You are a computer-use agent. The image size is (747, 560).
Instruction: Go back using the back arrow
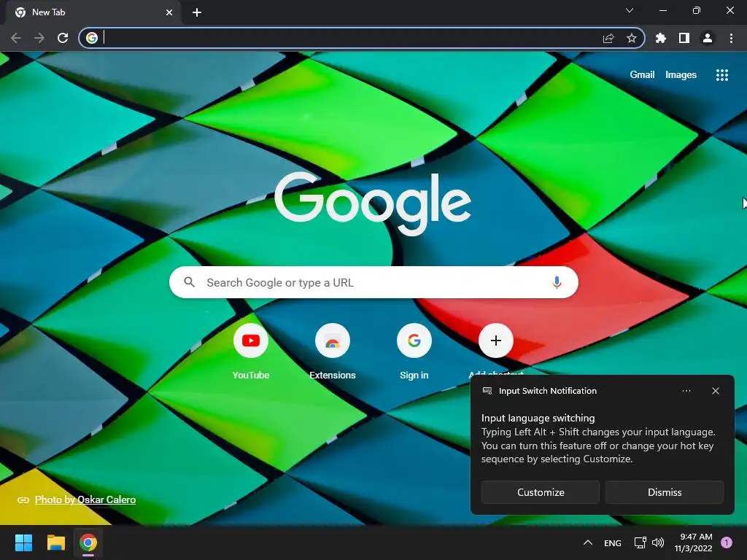click(16, 38)
